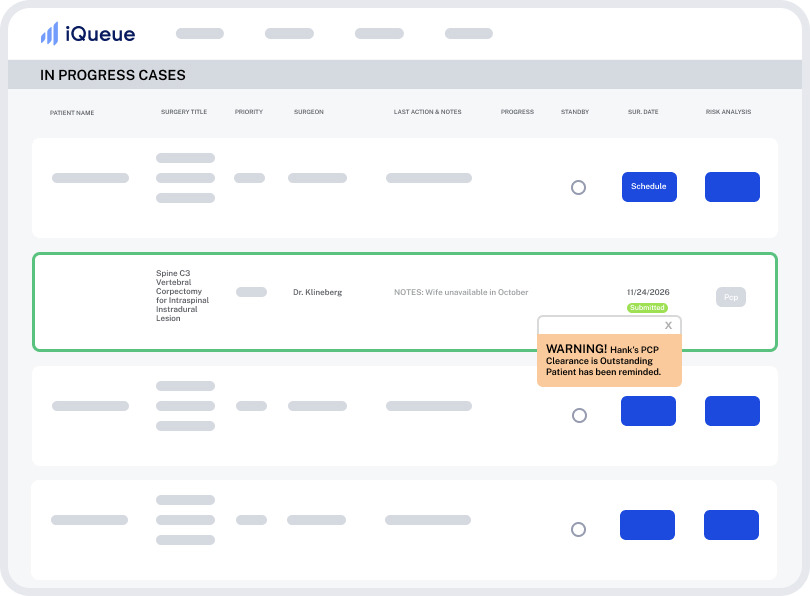Click the In Progress Cases heading
This screenshot has height=596, width=810.
click(x=113, y=75)
